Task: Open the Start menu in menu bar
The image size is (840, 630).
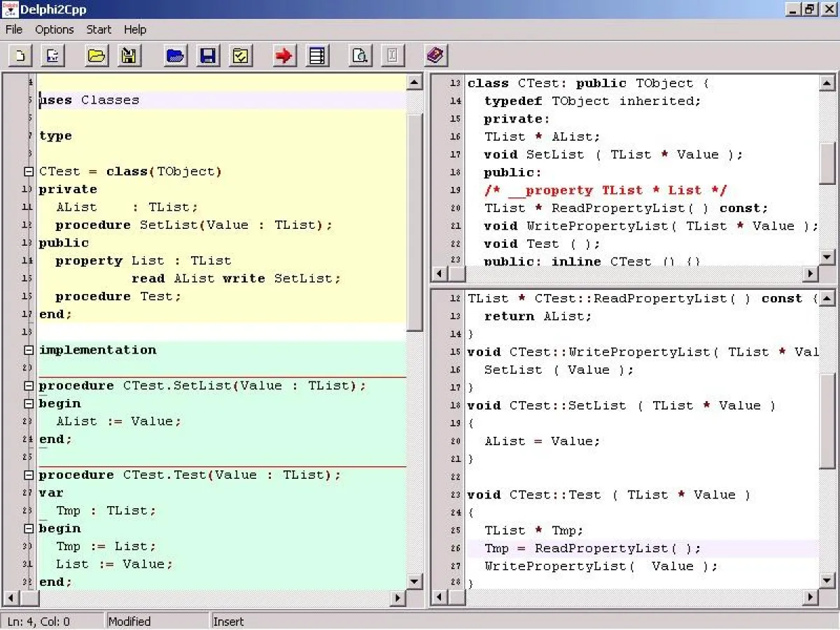Action: click(99, 29)
